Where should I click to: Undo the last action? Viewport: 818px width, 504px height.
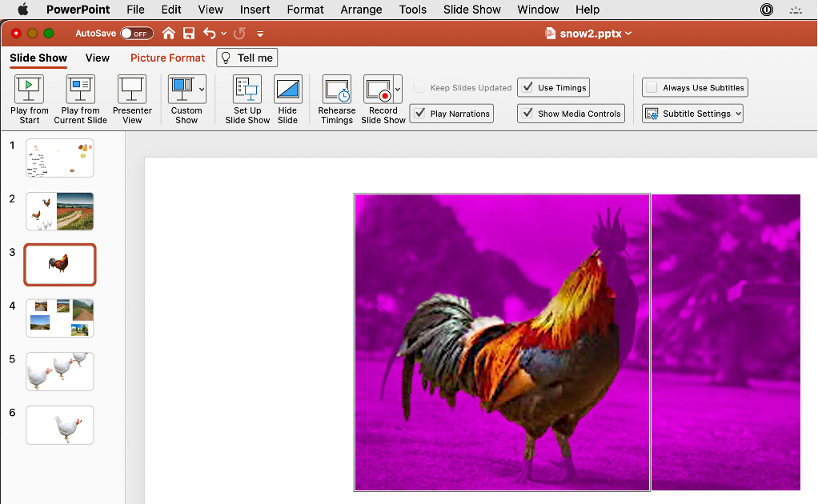pyautogui.click(x=209, y=34)
